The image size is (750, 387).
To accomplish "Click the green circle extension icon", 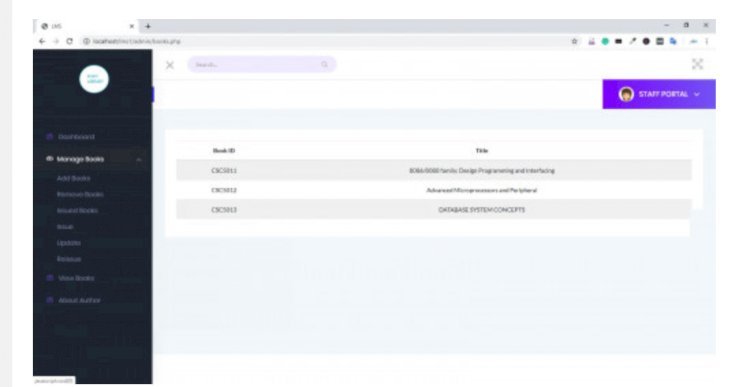I will 605,42.
